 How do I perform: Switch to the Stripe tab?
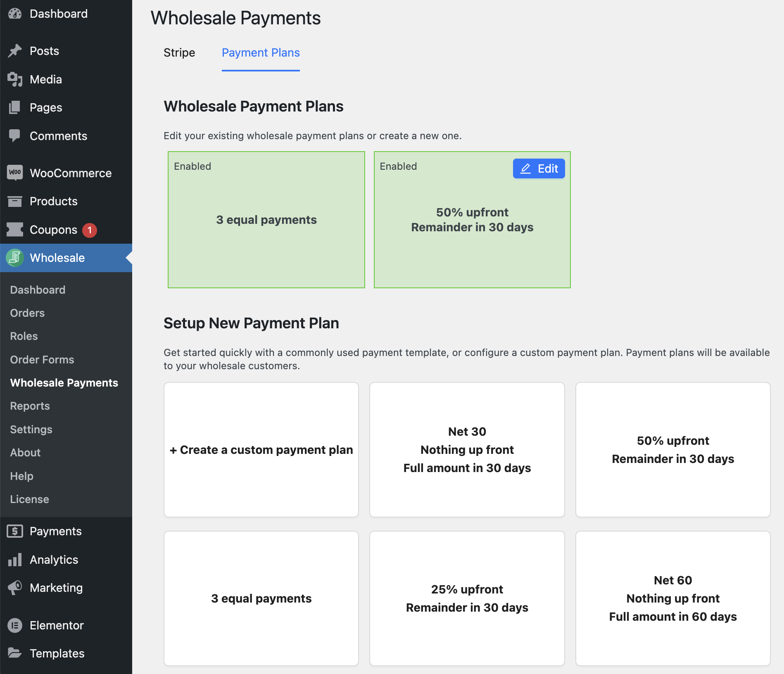179,53
